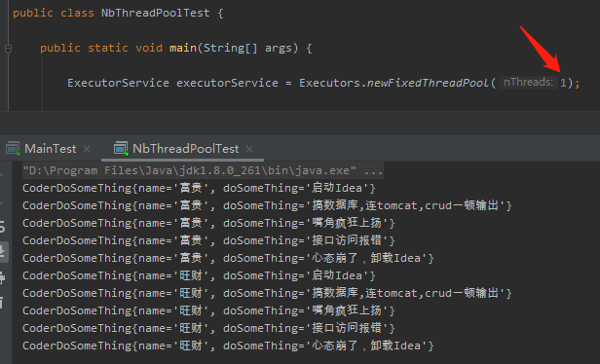600x364 pixels.
Task: Click the thread count value 1
Action: tap(563, 83)
